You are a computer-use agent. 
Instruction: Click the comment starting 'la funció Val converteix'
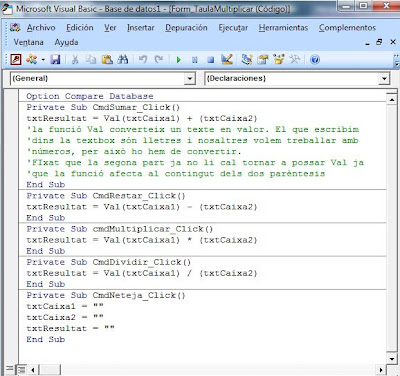193,129
